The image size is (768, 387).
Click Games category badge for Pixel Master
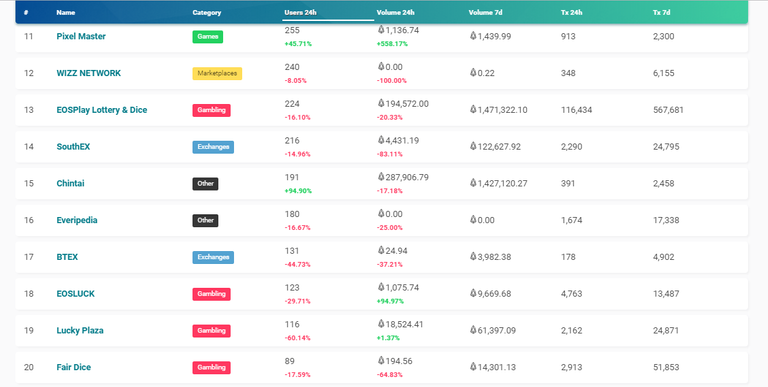(x=208, y=37)
